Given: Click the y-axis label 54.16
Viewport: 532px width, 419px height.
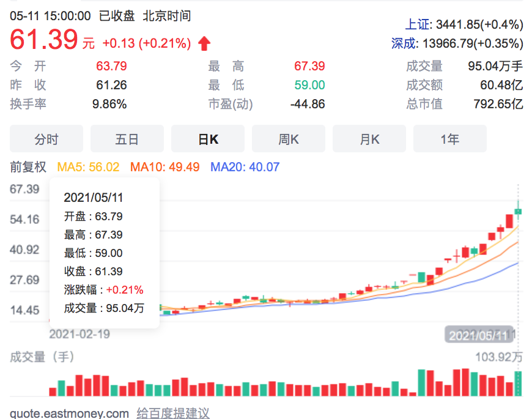Looking at the screenshot, I should [x=24, y=219].
